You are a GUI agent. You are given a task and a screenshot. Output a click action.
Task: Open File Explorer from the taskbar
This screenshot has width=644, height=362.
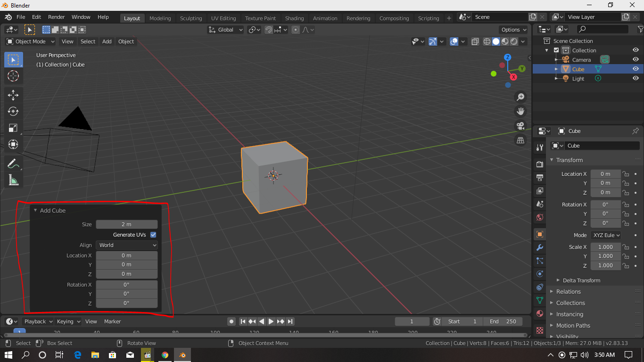[95, 355]
